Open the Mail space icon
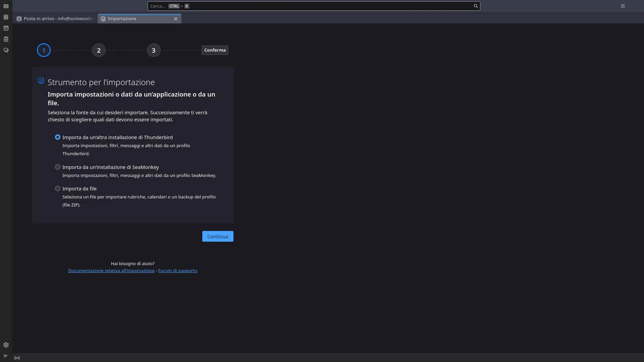 (6, 6)
